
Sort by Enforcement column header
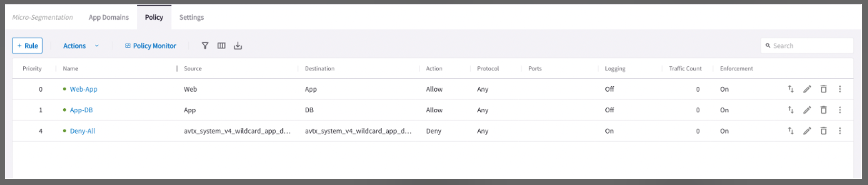(736, 69)
